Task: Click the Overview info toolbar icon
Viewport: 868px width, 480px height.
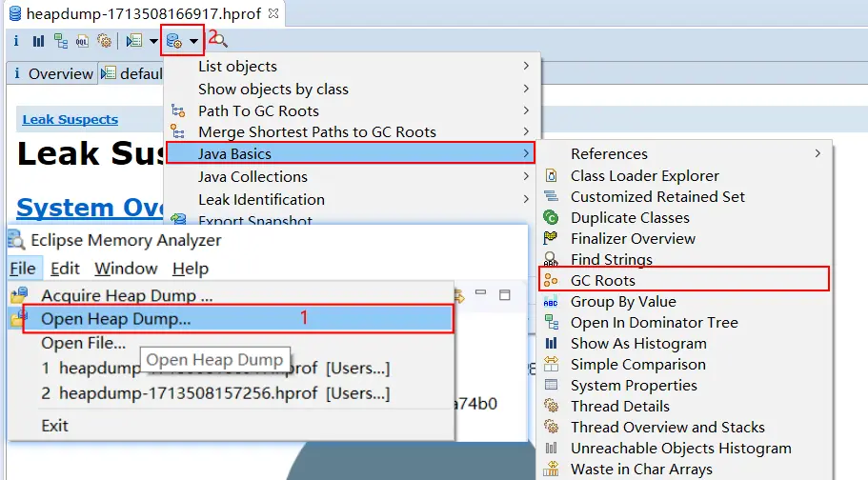Action: 16,41
